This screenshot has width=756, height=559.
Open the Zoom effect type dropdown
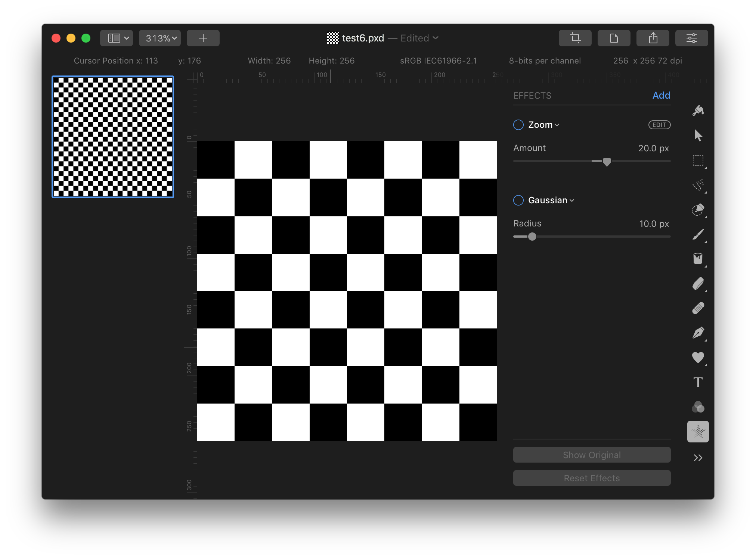543,125
